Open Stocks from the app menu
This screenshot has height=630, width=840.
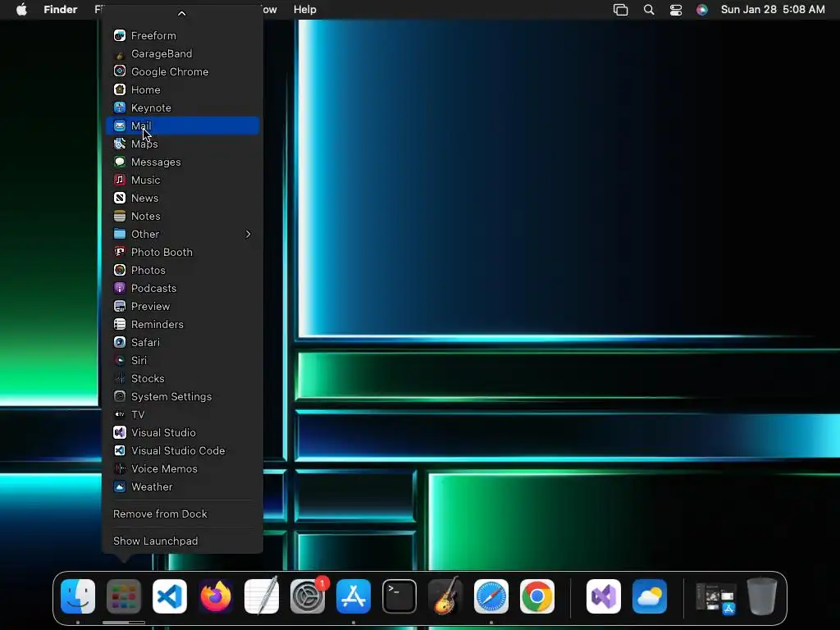click(182, 378)
